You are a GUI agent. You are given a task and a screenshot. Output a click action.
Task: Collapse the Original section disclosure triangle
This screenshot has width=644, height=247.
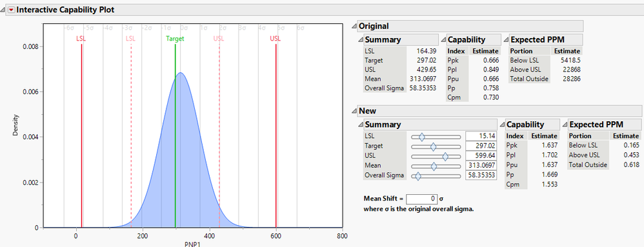354,26
